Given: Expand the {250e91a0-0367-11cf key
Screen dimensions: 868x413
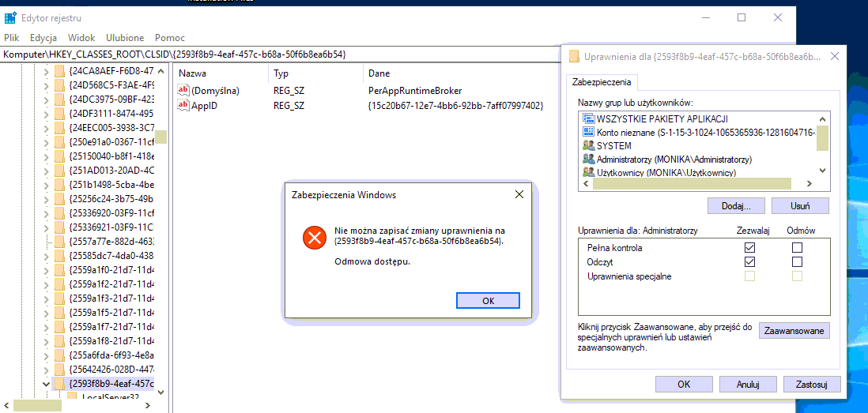Looking at the screenshot, I should click(46, 141).
